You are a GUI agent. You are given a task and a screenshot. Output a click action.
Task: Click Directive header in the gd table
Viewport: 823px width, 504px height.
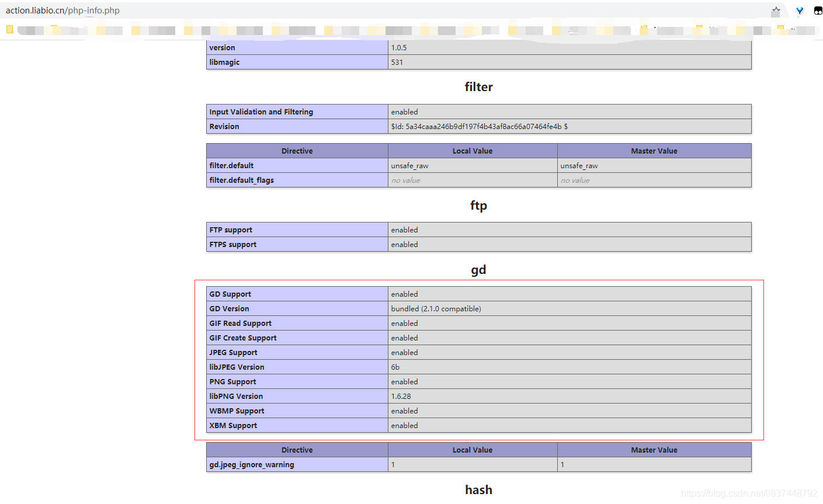coord(297,450)
